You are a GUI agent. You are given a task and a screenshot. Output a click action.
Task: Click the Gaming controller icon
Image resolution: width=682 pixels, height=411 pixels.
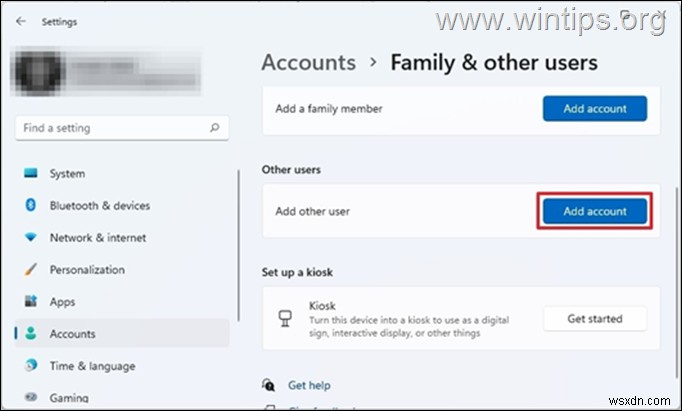29,398
